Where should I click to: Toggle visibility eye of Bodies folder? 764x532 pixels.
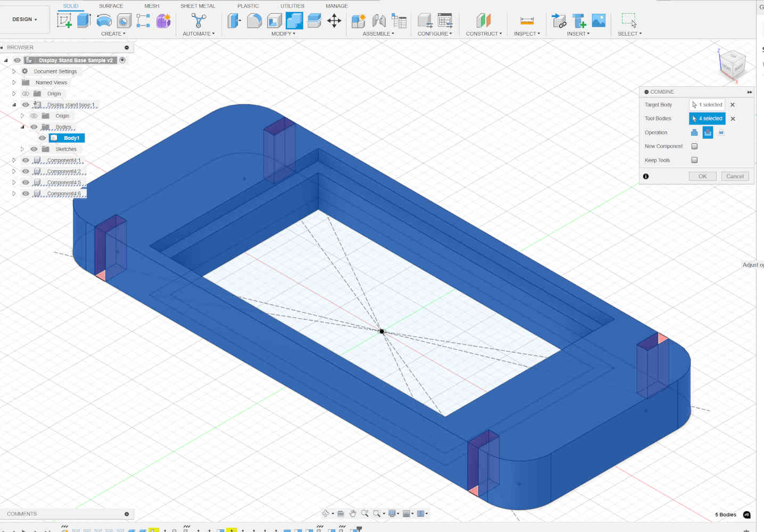pos(34,127)
